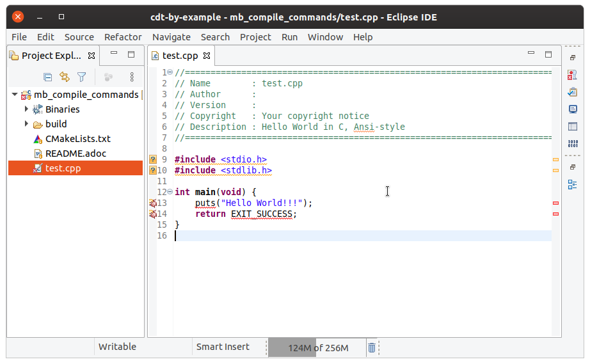Screen dimensions: 590x364
Task: Open the binary 1010 view icon in right trim
Action: pyautogui.click(x=573, y=144)
